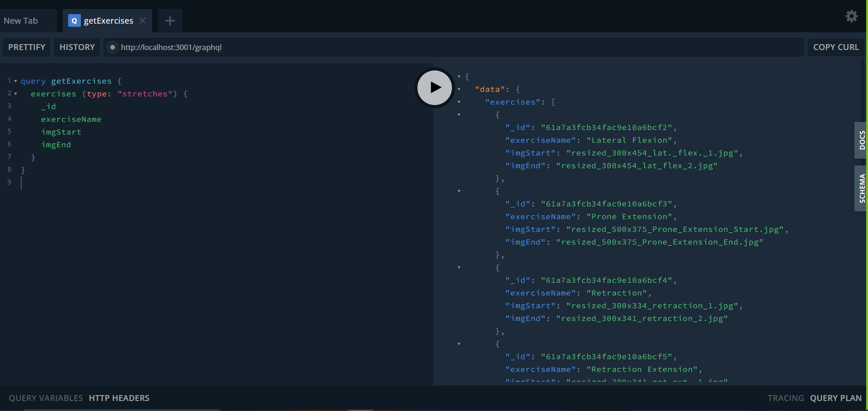Screen dimensions: 868x411
Task: Open the QUERY PLAN panel
Action: tap(836, 398)
